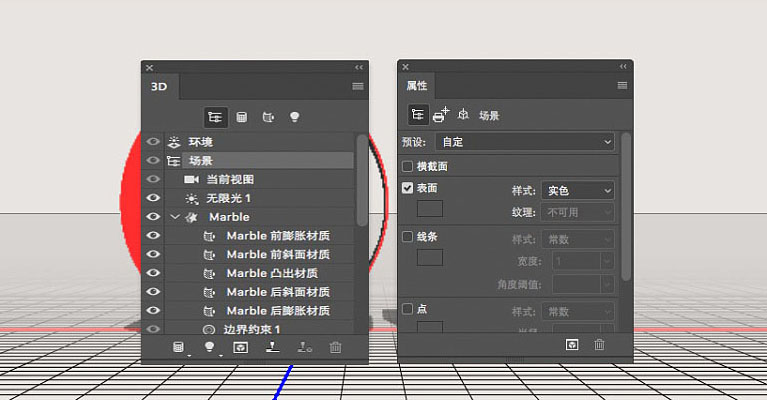Screen dimensions: 767x400
Task: Select the 边界约束 1 row
Action: click(x=259, y=329)
